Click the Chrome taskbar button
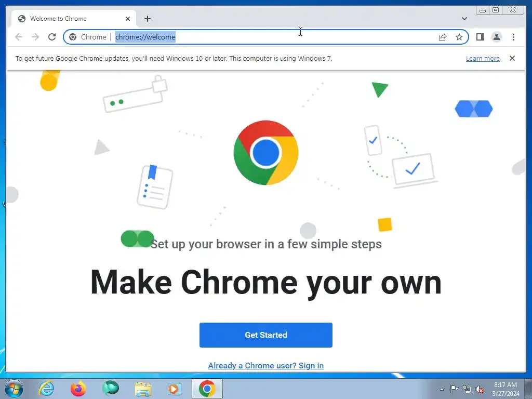532x399 pixels. [x=207, y=389]
